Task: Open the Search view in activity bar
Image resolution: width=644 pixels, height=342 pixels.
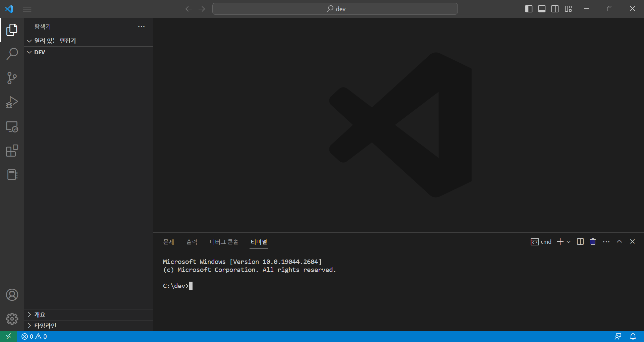Action: pyautogui.click(x=12, y=54)
